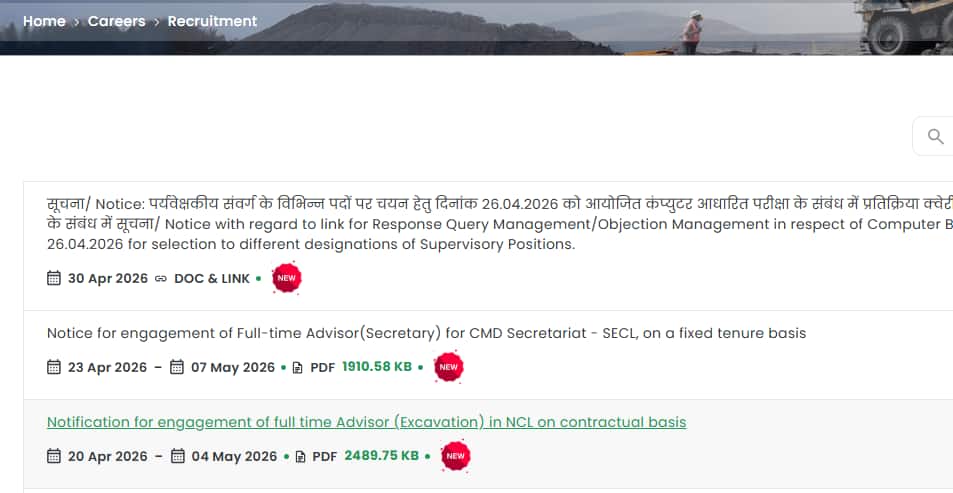Viewport: 953px width, 493px height.
Task: Open the DOC & LINK attachment label
Action: point(212,278)
